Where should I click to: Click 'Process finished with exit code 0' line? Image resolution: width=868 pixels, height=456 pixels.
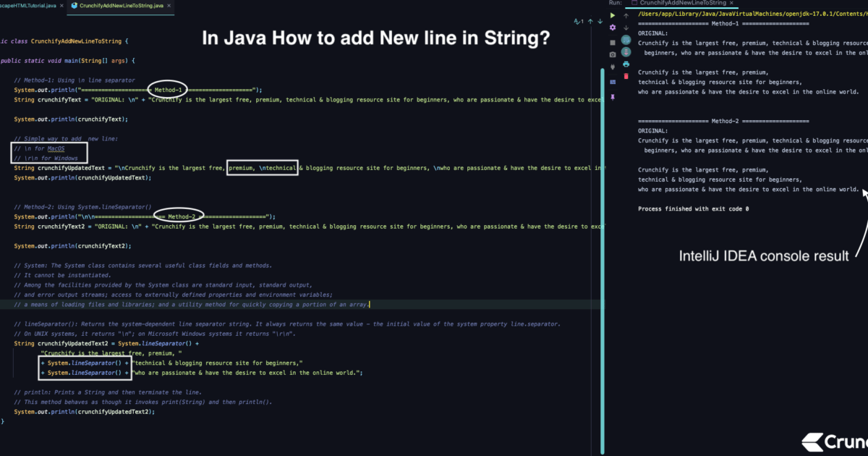pyautogui.click(x=693, y=208)
